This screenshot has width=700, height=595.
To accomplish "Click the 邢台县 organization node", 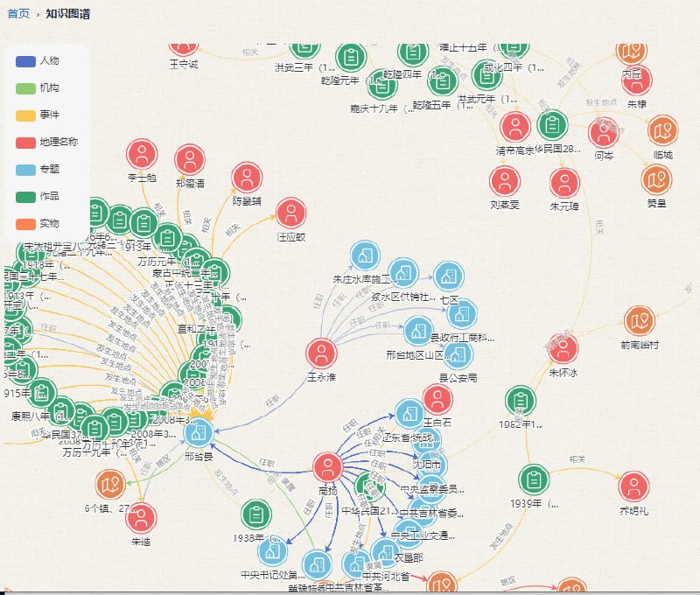I will click(199, 433).
